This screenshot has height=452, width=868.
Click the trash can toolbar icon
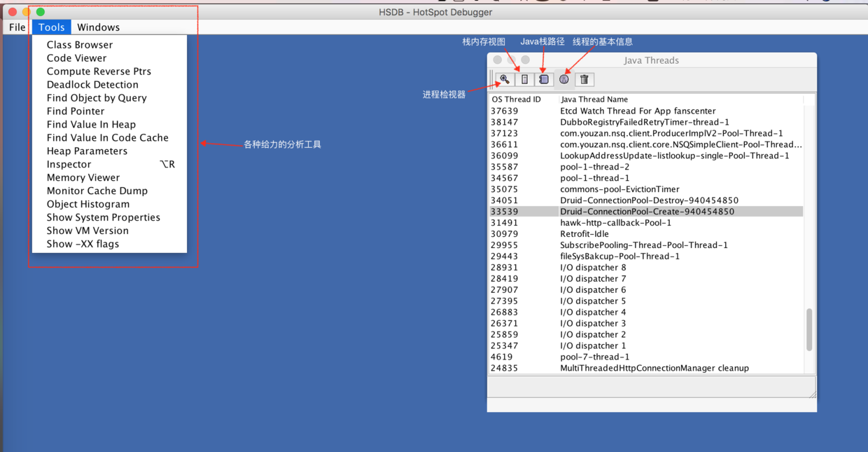pos(584,80)
